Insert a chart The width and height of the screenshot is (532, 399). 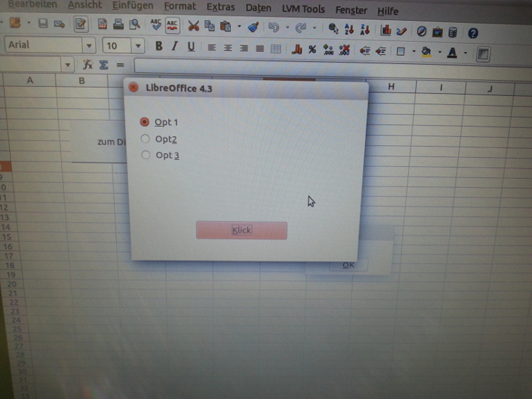point(386,31)
